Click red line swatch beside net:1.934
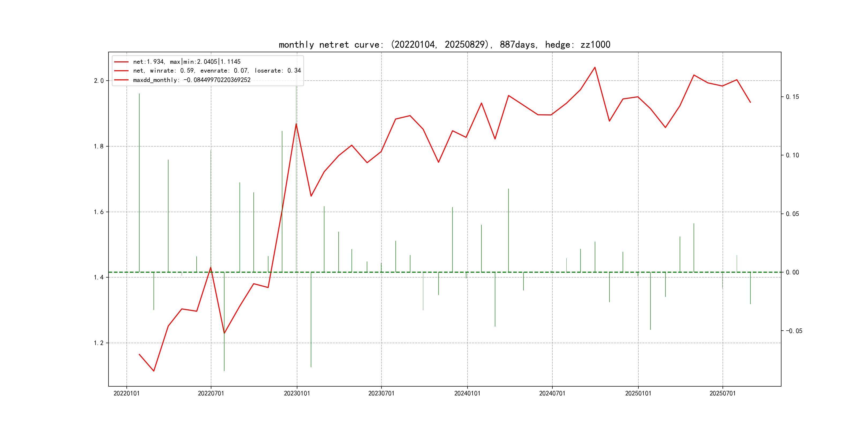The height and width of the screenshot is (434, 868). (x=121, y=62)
